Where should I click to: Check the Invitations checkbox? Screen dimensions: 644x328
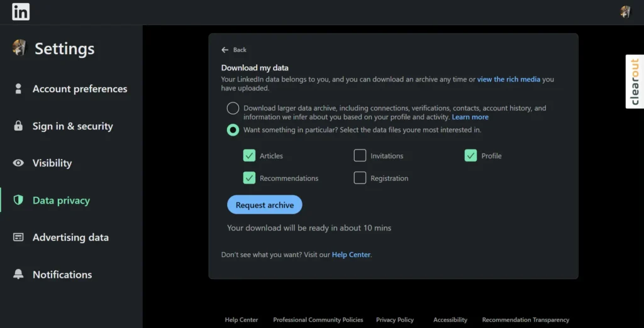click(360, 155)
